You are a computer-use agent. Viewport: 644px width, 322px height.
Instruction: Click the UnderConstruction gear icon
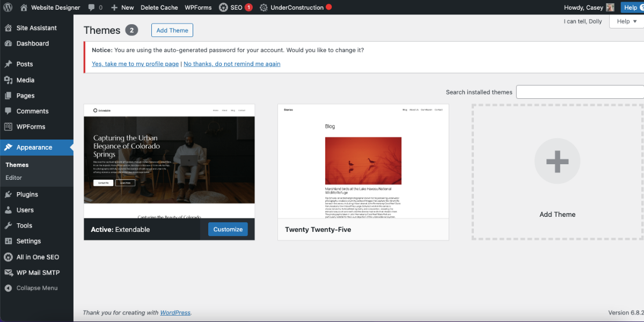click(x=264, y=8)
